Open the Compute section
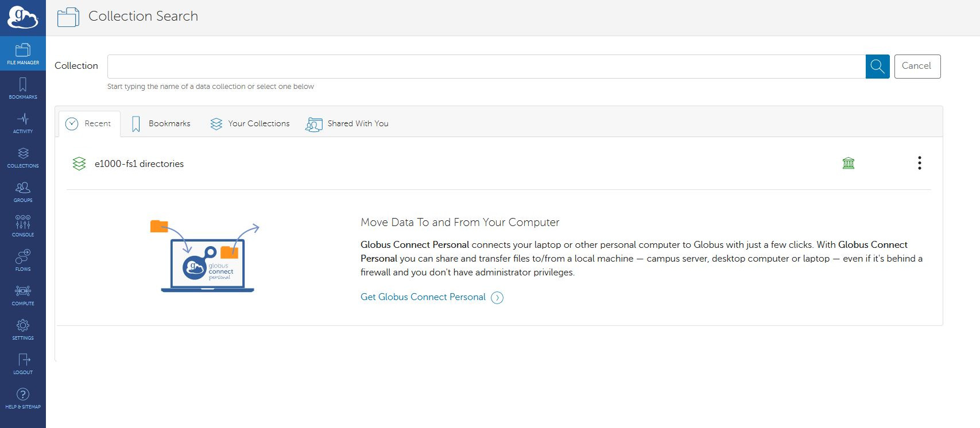 coord(23,295)
